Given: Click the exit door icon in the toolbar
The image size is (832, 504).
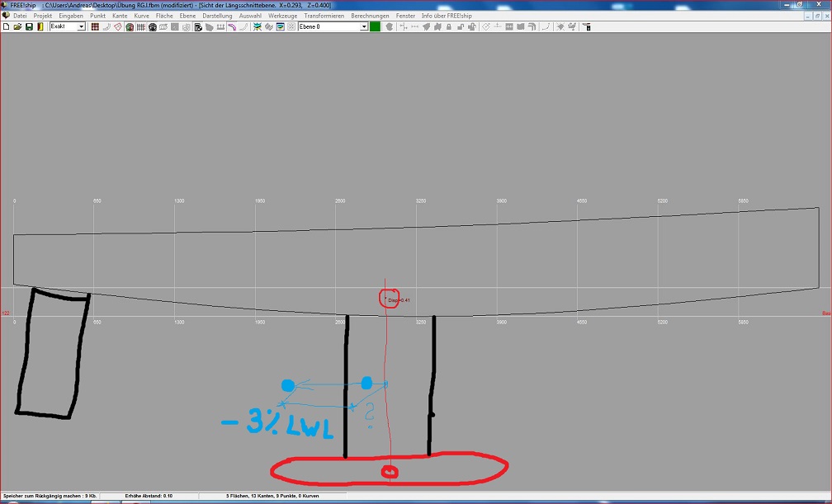Looking at the screenshot, I should click(x=40, y=27).
